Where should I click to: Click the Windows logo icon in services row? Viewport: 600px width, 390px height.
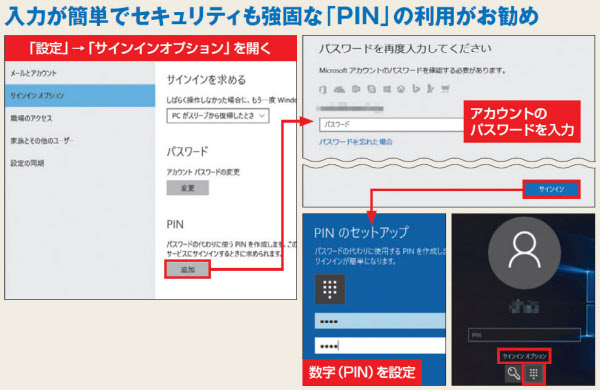(x=387, y=89)
